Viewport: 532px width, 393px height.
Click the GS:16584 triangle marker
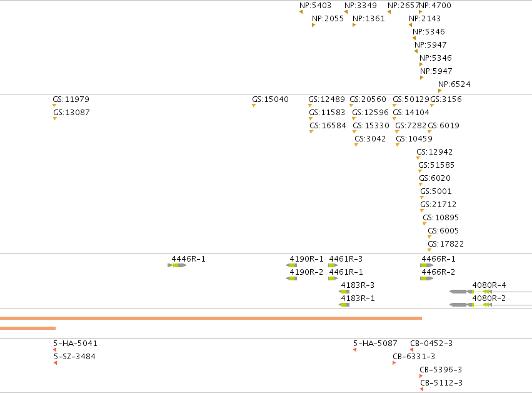click(x=311, y=132)
